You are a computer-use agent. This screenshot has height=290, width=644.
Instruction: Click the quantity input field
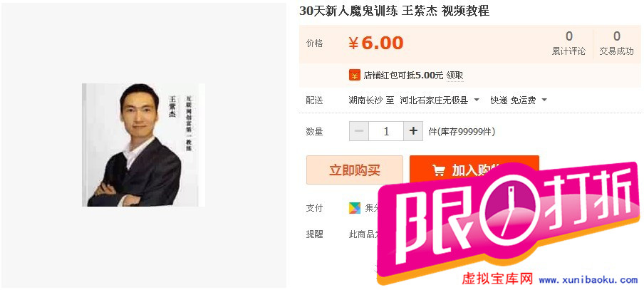(x=386, y=131)
